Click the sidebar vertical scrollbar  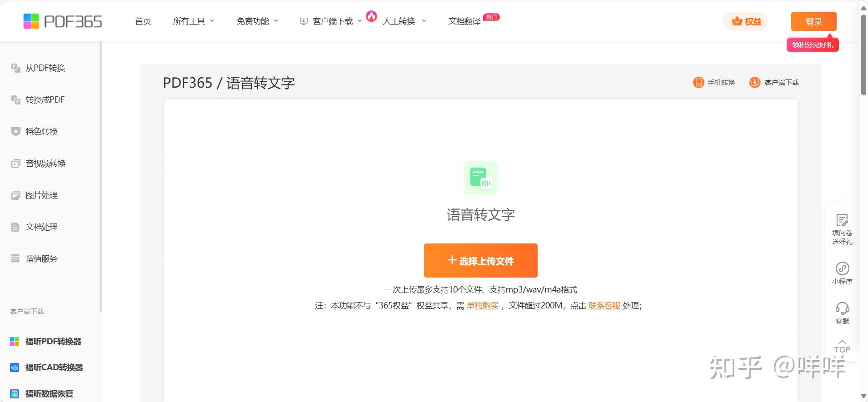pyautogui.click(x=101, y=177)
